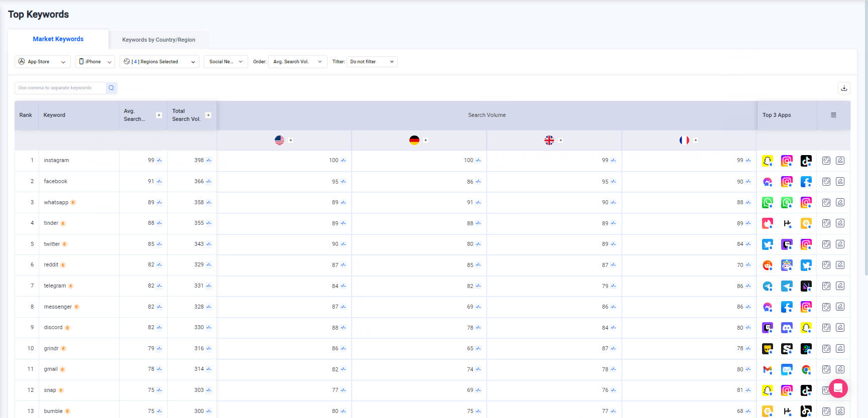This screenshot has height=418, width=868.
Task: Click the page vertical scrollbar
Action: coord(866,138)
